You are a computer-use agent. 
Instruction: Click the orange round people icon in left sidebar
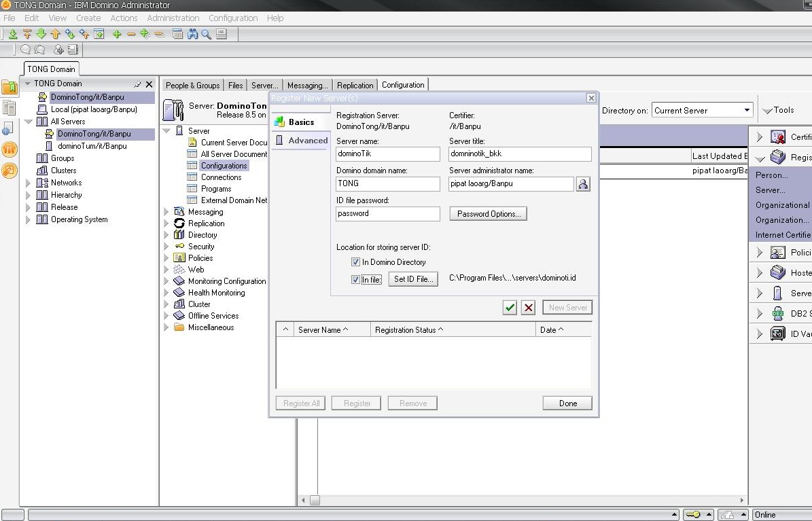click(10, 149)
